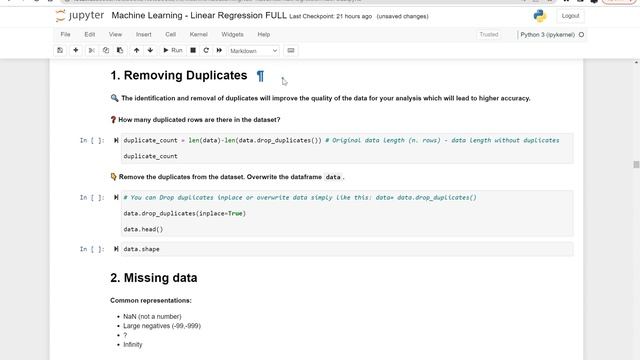Click the Jupyter logo
This screenshot has width=640, height=360.
point(80,16)
